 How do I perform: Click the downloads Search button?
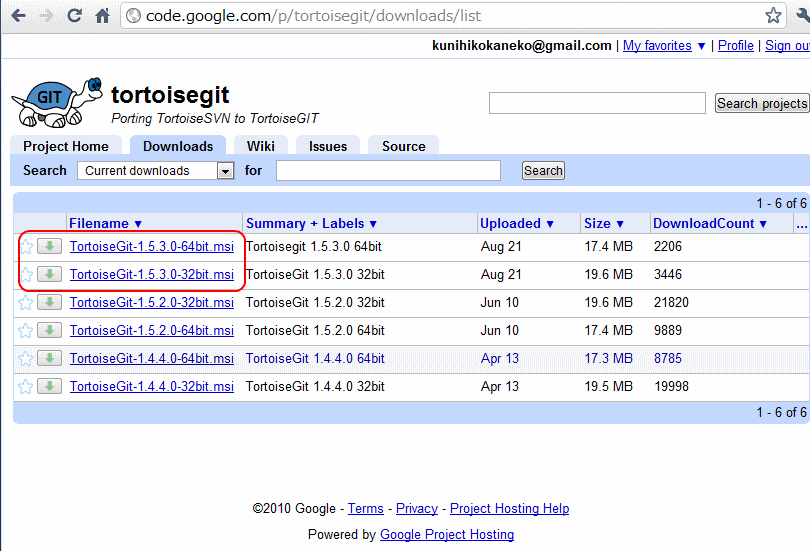coord(543,170)
